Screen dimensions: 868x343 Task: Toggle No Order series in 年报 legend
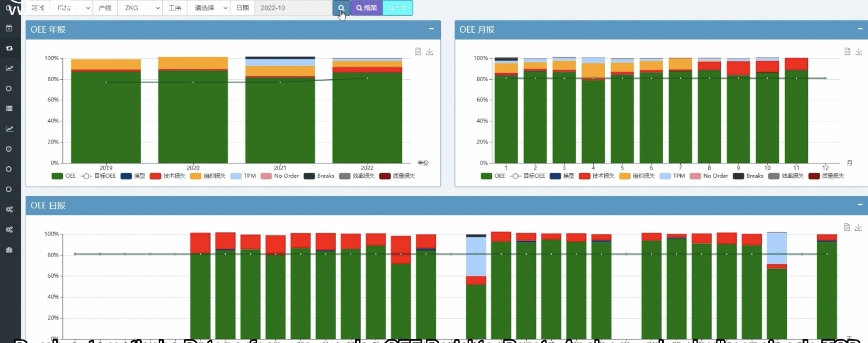(x=279, y=176)
